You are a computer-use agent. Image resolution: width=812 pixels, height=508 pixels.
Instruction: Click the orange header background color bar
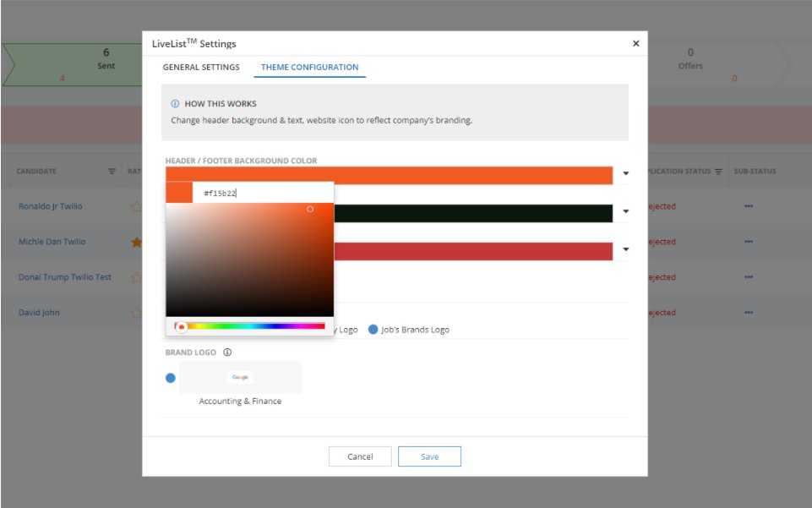(389, 174)
